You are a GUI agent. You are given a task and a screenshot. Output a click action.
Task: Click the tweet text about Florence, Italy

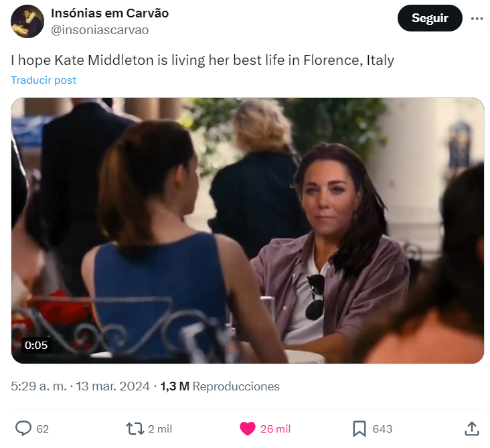203,60
